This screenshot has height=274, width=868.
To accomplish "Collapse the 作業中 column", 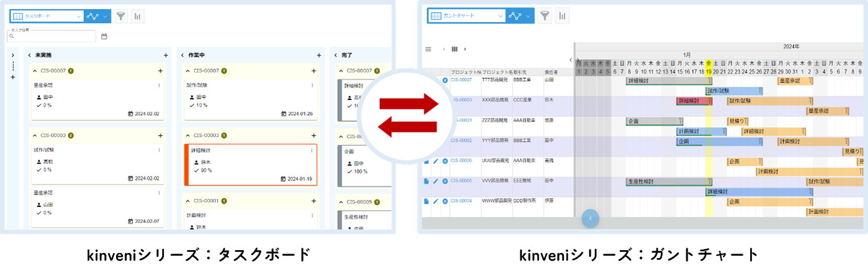I will point(183,55).
